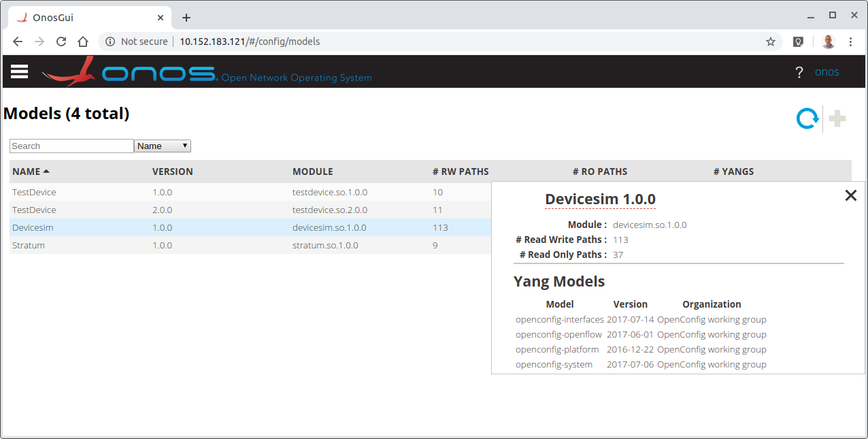Sort table by # RO PATHS column
The image size is (868, 439).
[x=600, y=172]
